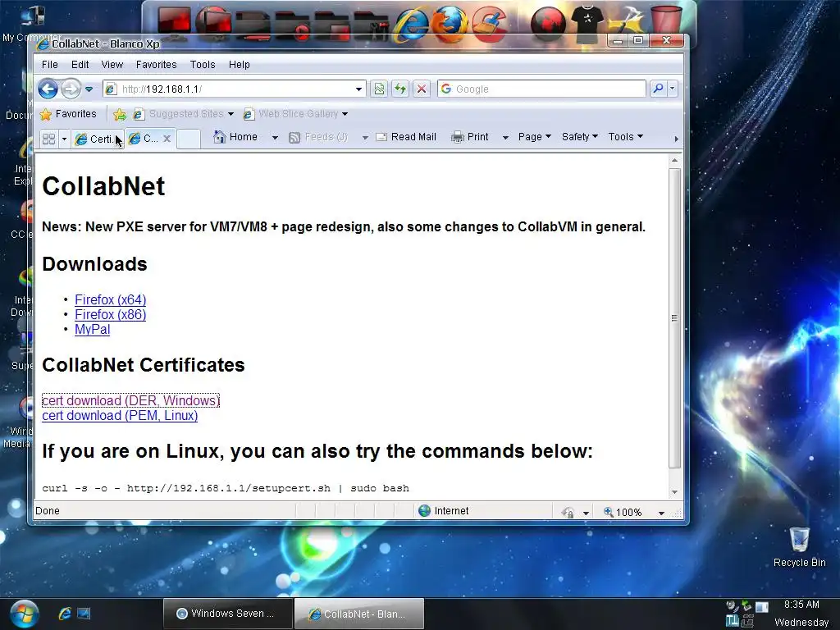The width and height of the screenshot is (840, 630).
Task: Click the crossed tools dock icon
Action: pos(628,22)
